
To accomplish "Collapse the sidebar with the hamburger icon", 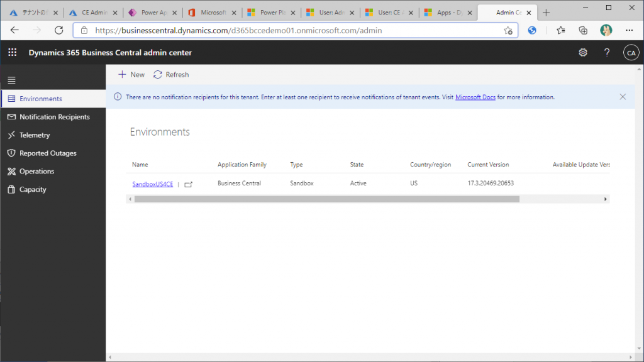I will tap(11, 80).
